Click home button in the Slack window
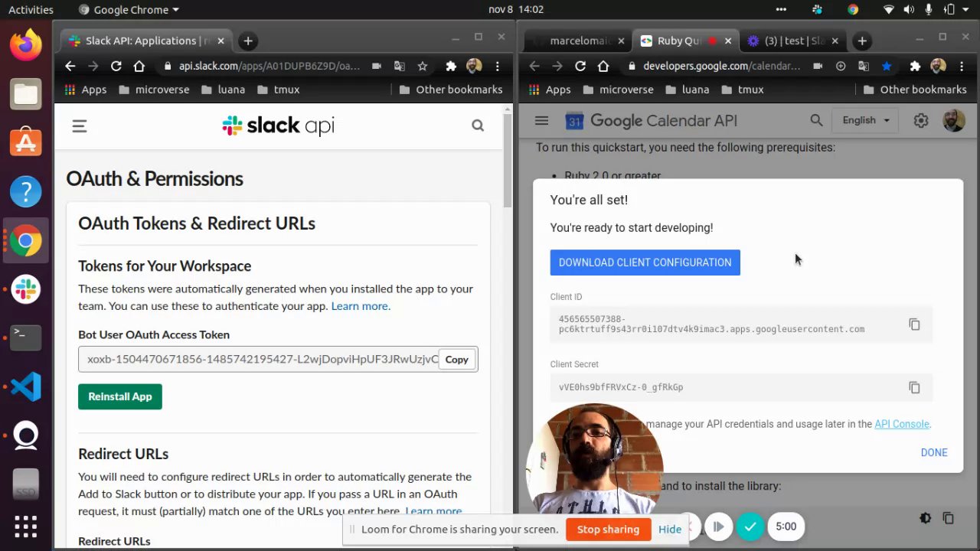 coord(139,66)
